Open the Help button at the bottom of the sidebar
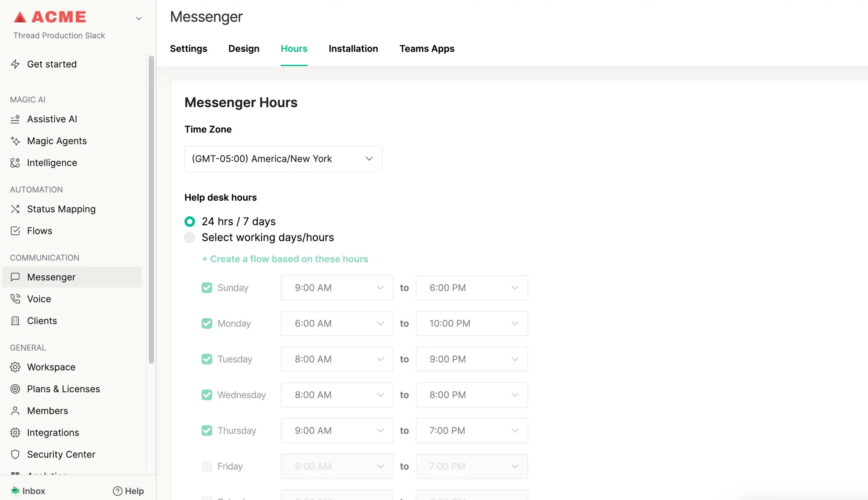 click(128, 491)
